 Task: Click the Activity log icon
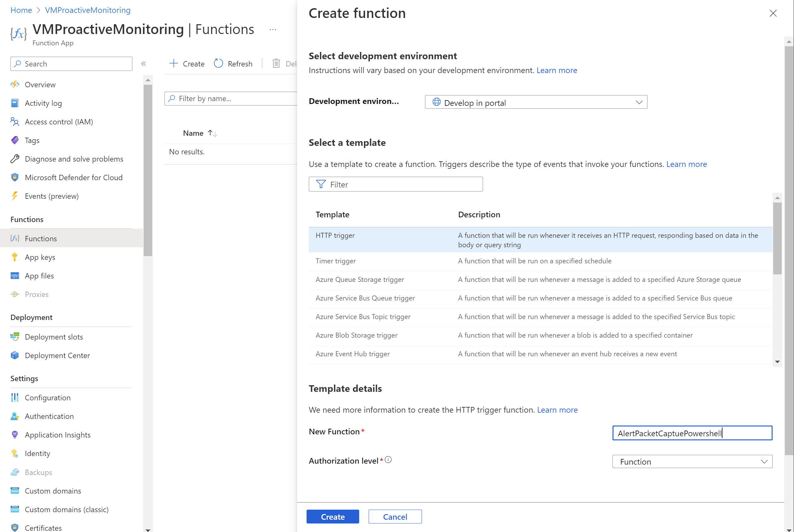15,103
